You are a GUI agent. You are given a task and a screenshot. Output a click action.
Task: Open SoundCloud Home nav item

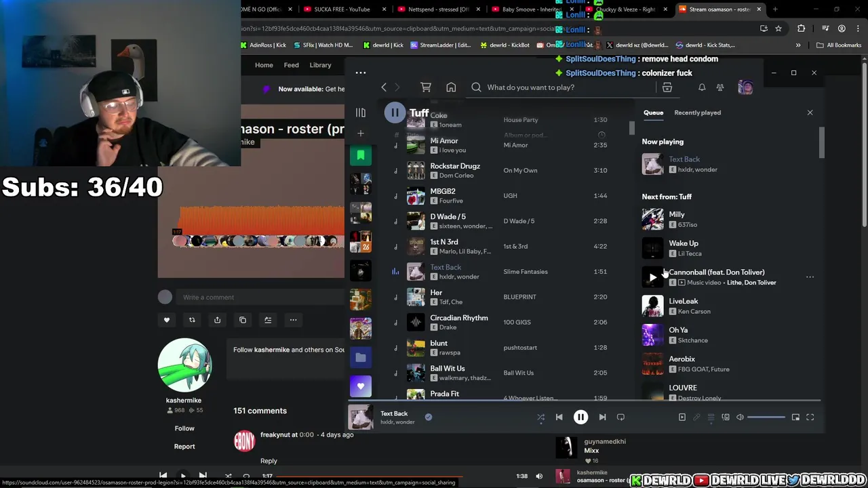(x=264, y=65)
